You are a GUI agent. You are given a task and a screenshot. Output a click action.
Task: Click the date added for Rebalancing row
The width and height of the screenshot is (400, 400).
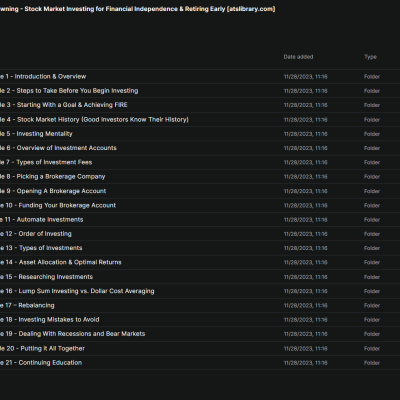pyautogui.click(x=305, y=305)
